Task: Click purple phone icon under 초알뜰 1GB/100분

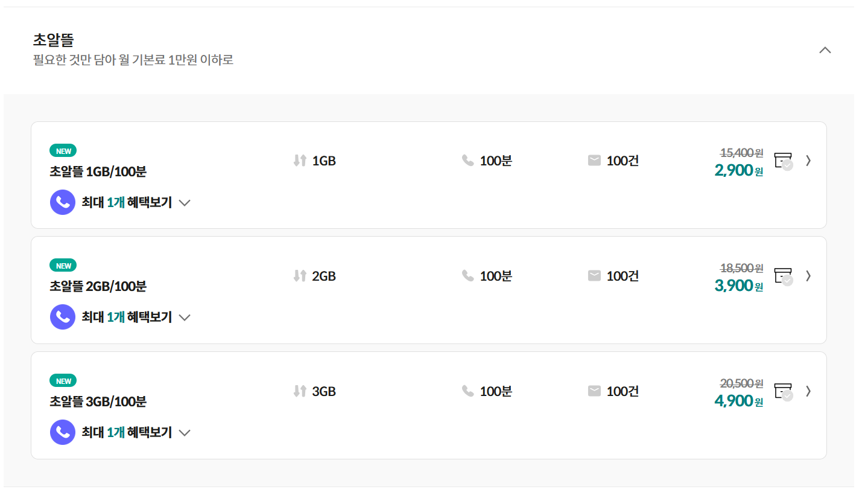Action: point(63,202)
